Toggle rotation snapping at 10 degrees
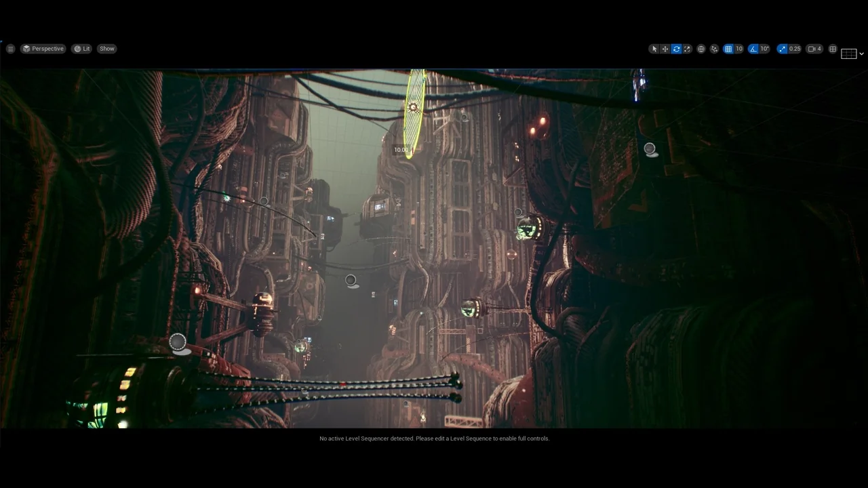Screen dimensions: 868x488 (x=753, y=48)
